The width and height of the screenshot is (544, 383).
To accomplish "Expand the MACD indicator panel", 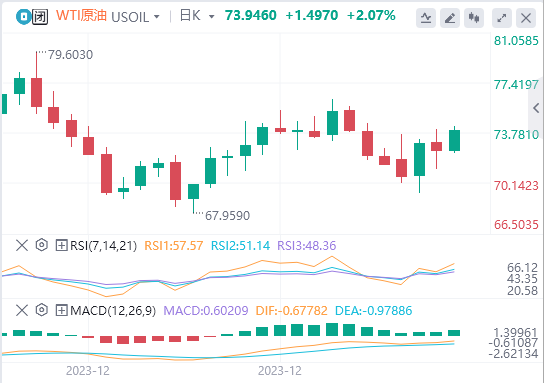I will [x=61, y=310].
